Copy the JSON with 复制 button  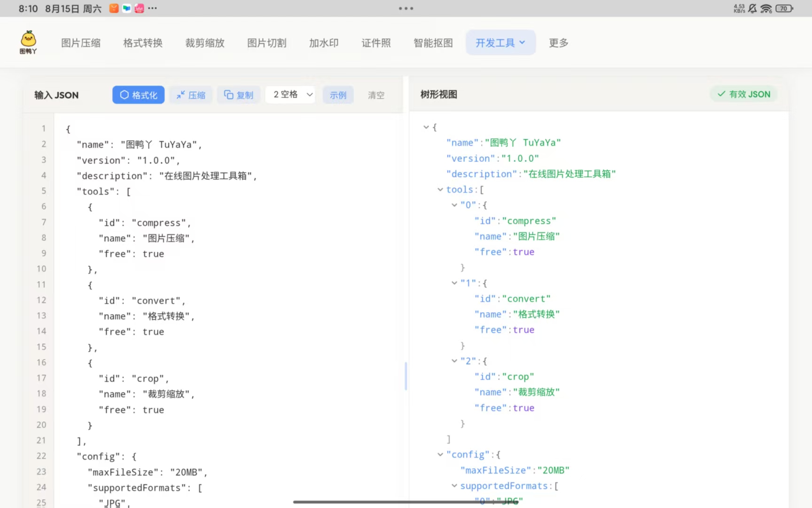[x=239, y=95]
